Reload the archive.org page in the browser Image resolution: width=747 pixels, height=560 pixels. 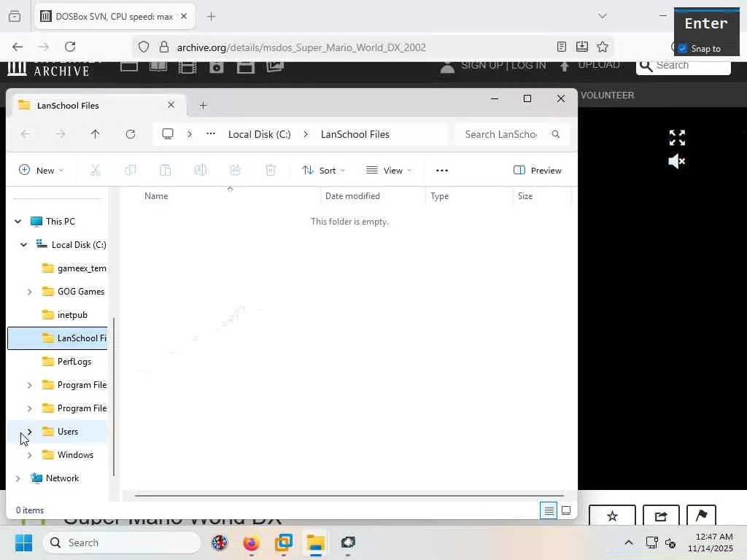(x=70, y=47)
